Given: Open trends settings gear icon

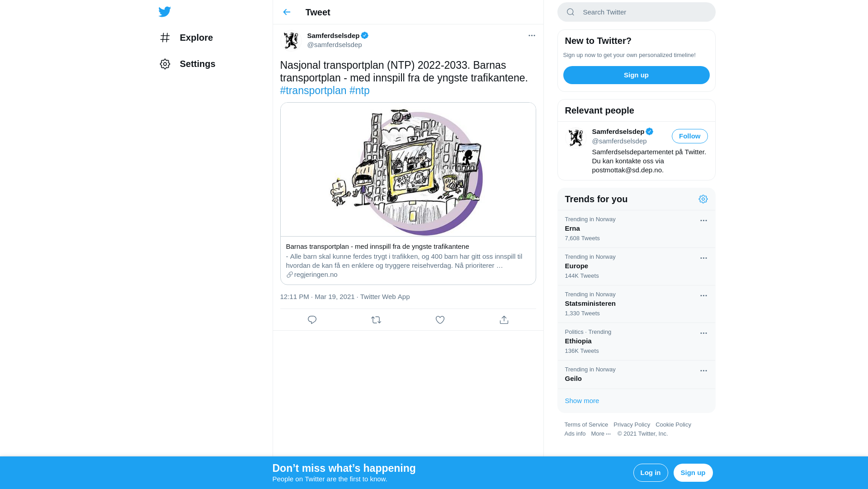Looking at the screenshot, I should point(703,199).
